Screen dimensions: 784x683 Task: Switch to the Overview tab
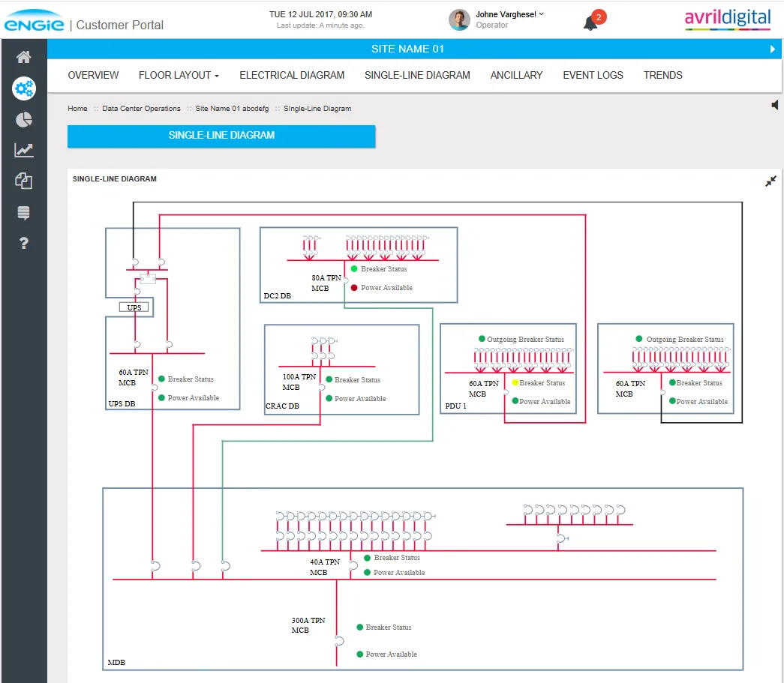[93, 75]
